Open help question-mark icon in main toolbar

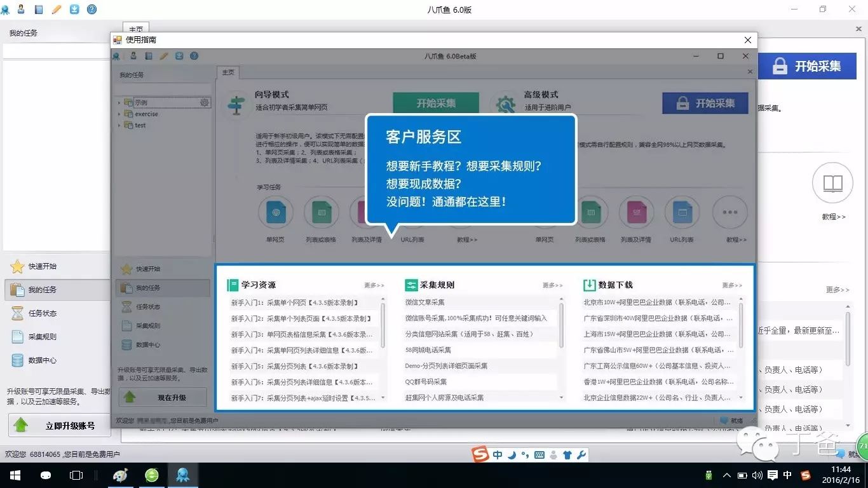tap(92, 10)
